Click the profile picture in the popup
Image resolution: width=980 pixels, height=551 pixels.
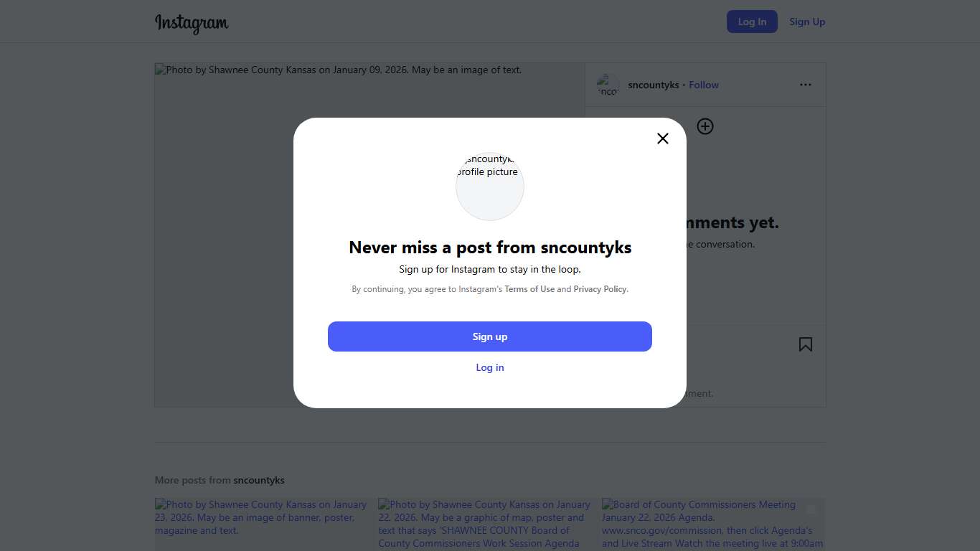tap(490, 187)
